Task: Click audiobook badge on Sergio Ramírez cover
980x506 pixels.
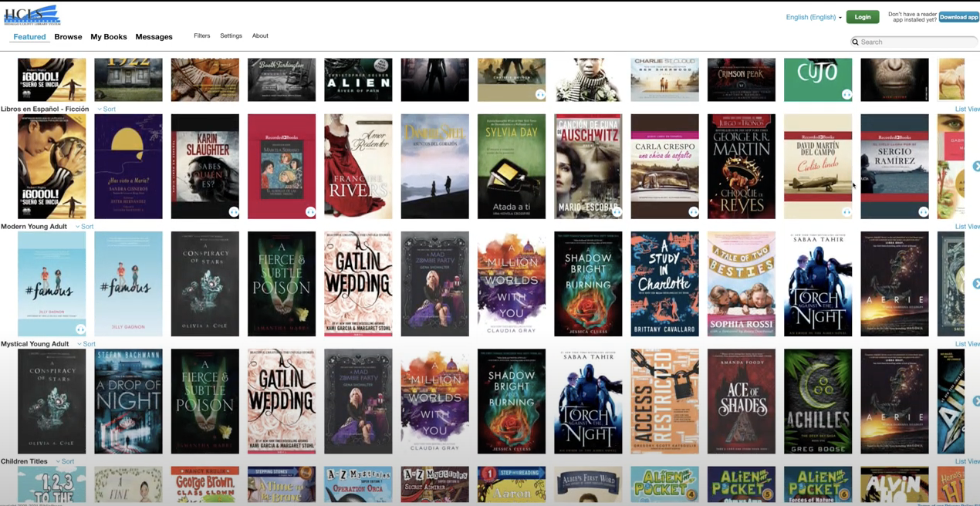Action: pyautogui.click(x=923, y=211)
